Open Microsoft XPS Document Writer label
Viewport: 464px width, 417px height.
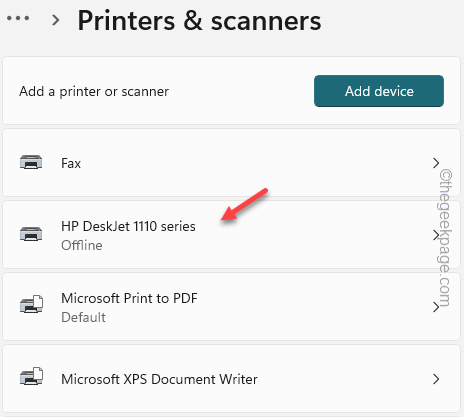tap(159, 379)
